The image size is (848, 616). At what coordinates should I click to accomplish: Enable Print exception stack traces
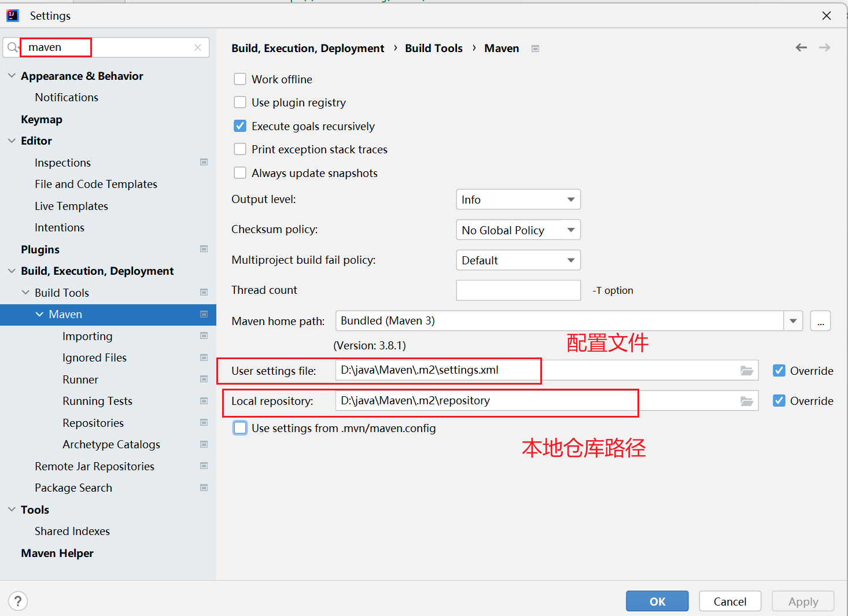coord(240,149)
